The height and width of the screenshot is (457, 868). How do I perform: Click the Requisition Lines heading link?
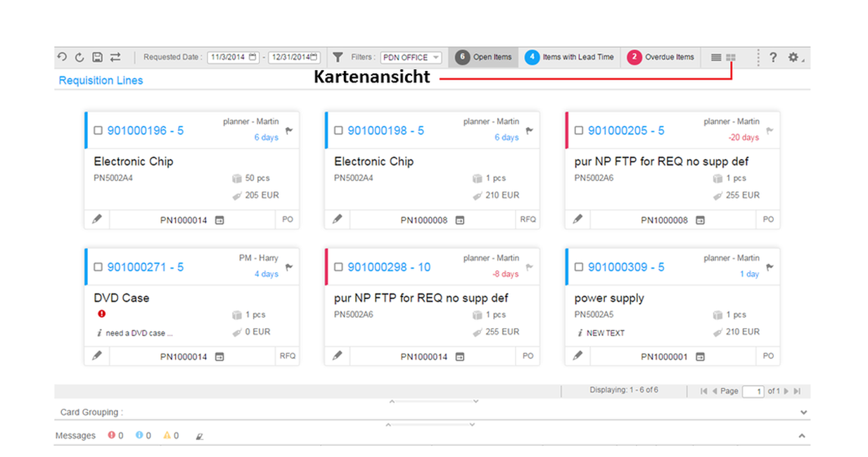point(101,81)
